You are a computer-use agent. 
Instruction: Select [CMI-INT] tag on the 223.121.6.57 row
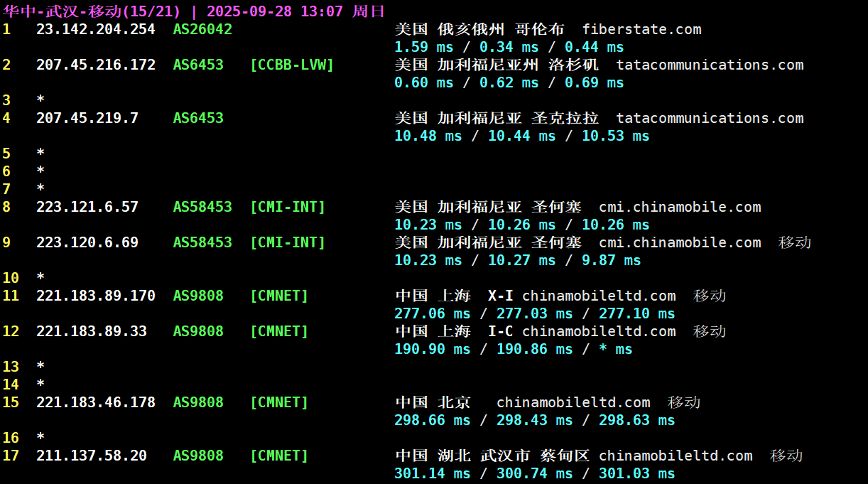pyautogui.click(x=288, y=207)
